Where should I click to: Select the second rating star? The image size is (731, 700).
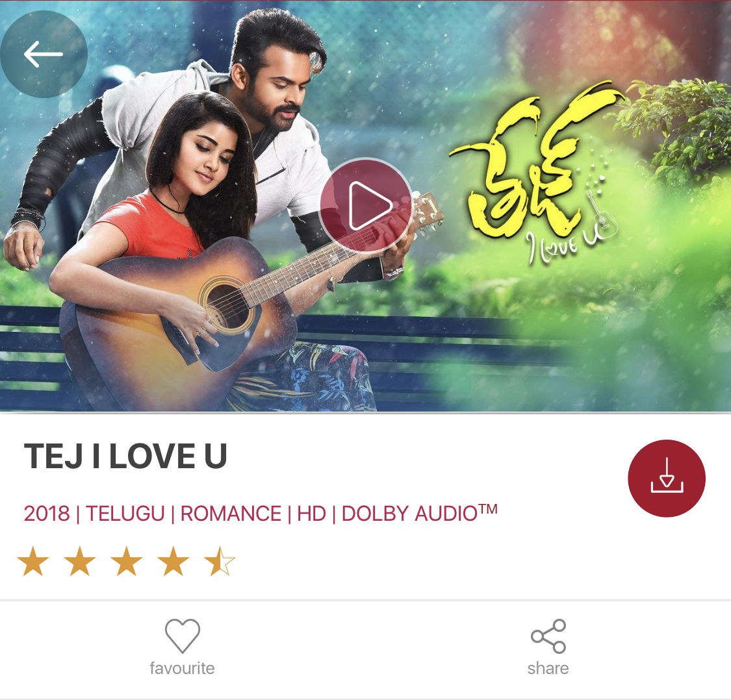pyautogui.click(x=80, y=562)
